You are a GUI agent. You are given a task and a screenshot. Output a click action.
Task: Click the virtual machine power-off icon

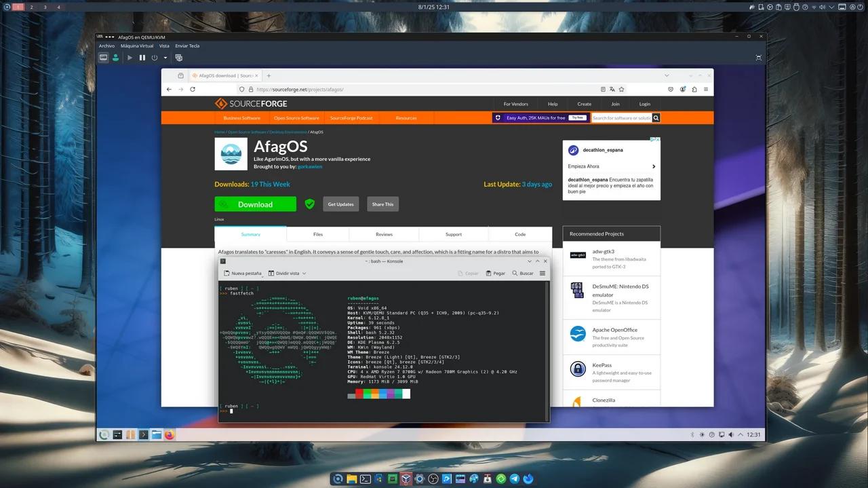155,58
